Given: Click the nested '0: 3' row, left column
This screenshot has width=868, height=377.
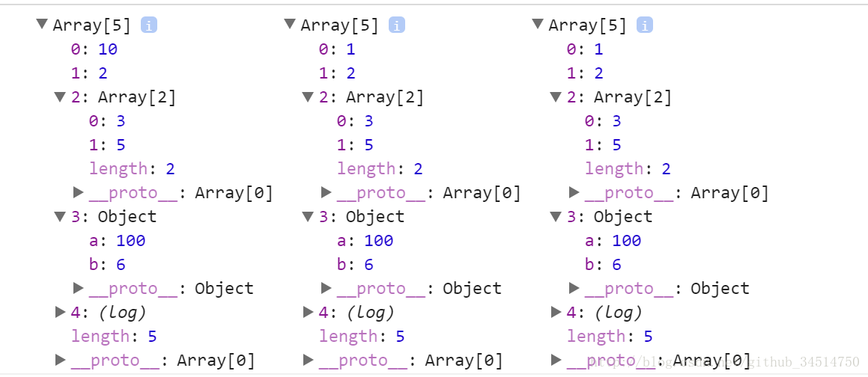Looking at the screenshot, I should 107,120.
